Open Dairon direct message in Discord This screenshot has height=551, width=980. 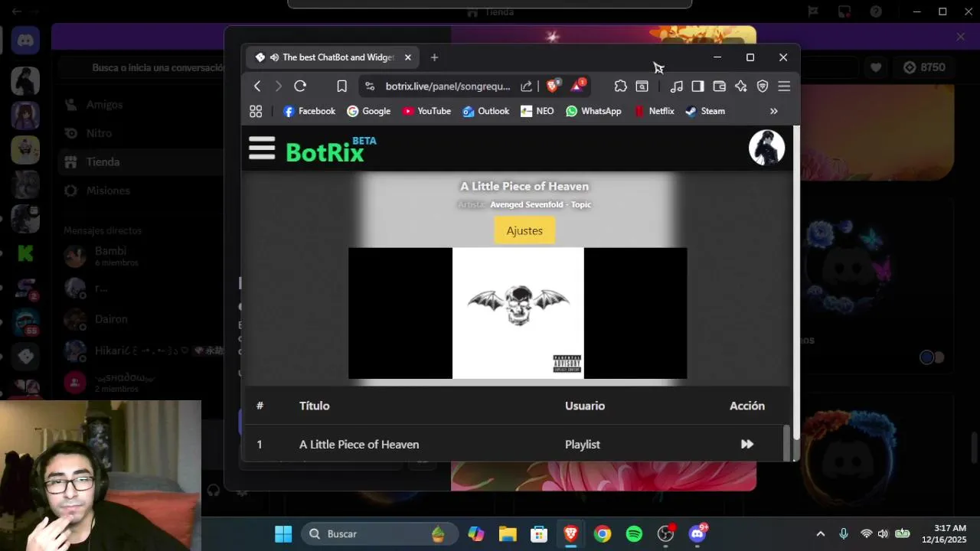point(138,319)
